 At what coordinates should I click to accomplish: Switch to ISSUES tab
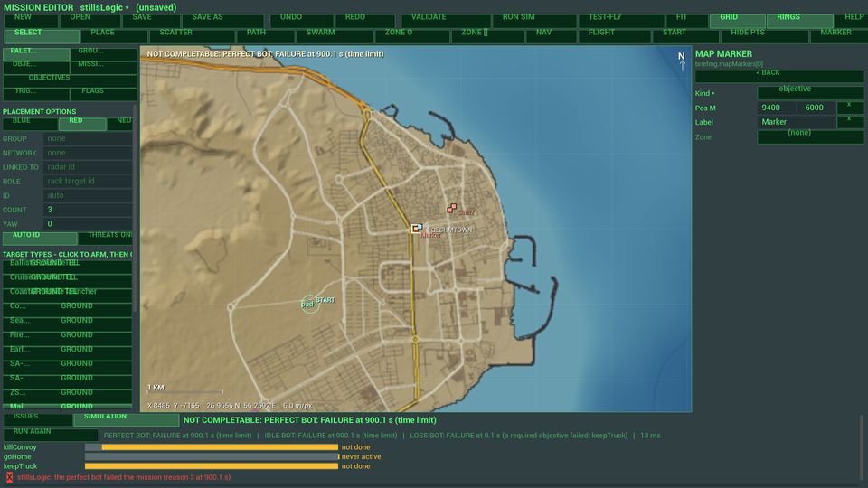coord(38,420)
